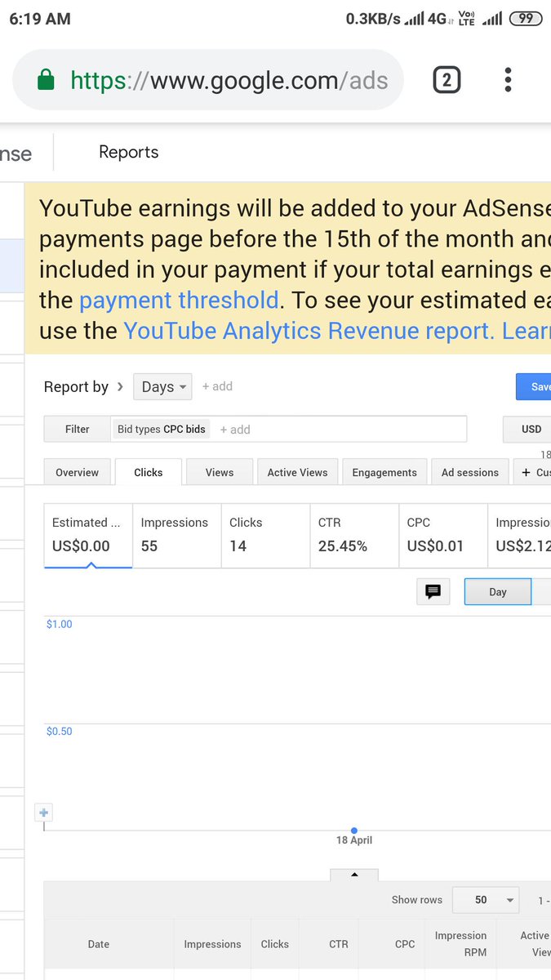Viewport: 551px width, 980px height.
Task: Click + add next to Days dimension
Action: 218,386
